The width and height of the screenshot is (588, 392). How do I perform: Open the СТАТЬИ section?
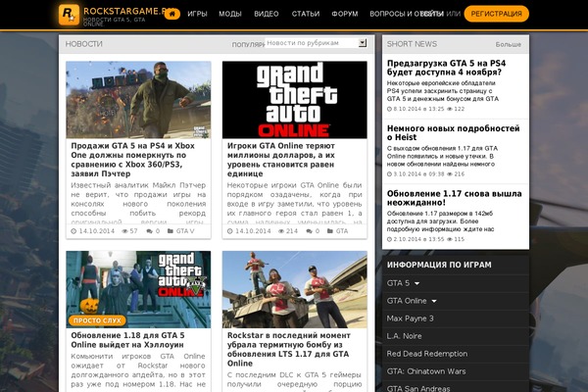point(306,14)
